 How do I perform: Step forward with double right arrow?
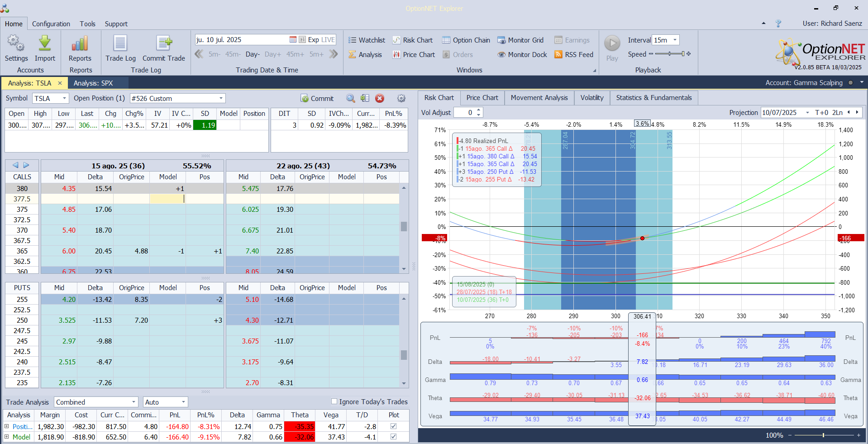tap(334, 54)
